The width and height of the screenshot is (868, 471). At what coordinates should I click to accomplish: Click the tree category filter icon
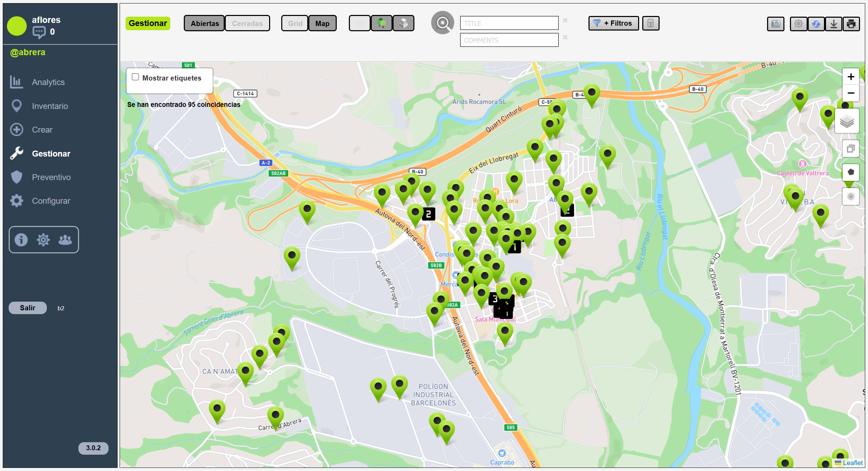click(x=381, y=23)
